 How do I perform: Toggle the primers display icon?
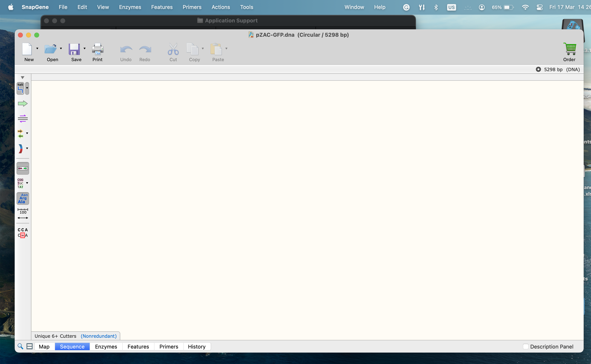23,118
